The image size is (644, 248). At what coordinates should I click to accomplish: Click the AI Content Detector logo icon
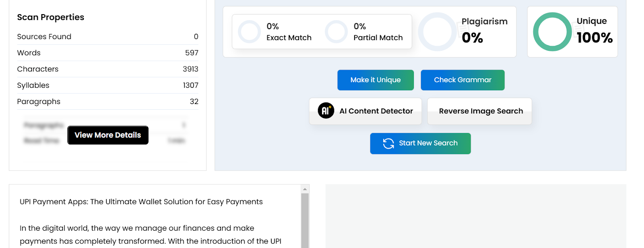pos(326,110)
